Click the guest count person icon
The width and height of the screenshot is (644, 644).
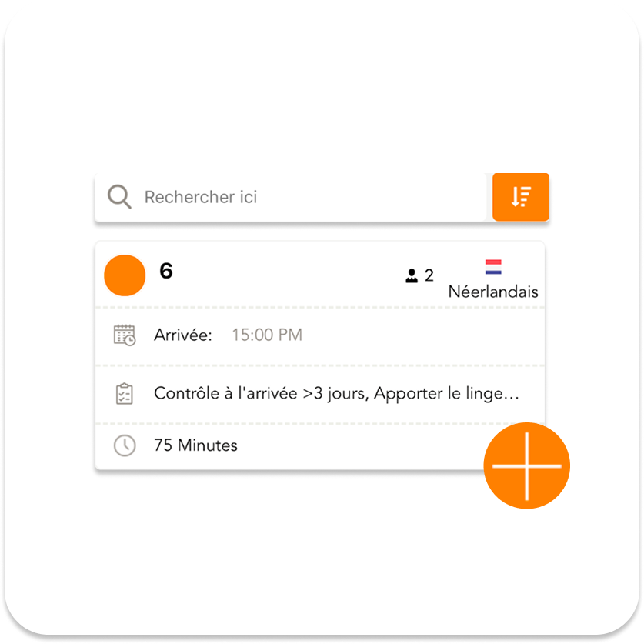click(412, 276)
